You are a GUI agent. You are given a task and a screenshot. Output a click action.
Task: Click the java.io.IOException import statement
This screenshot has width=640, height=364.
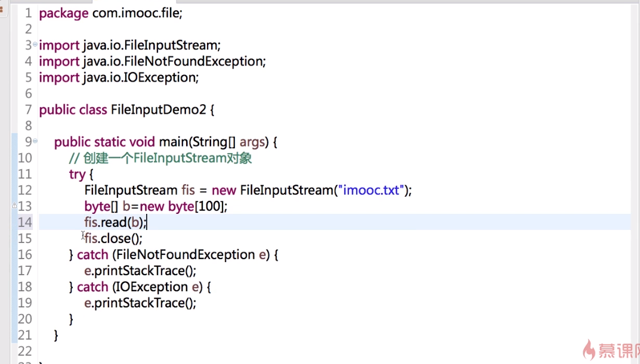(118, 77)
